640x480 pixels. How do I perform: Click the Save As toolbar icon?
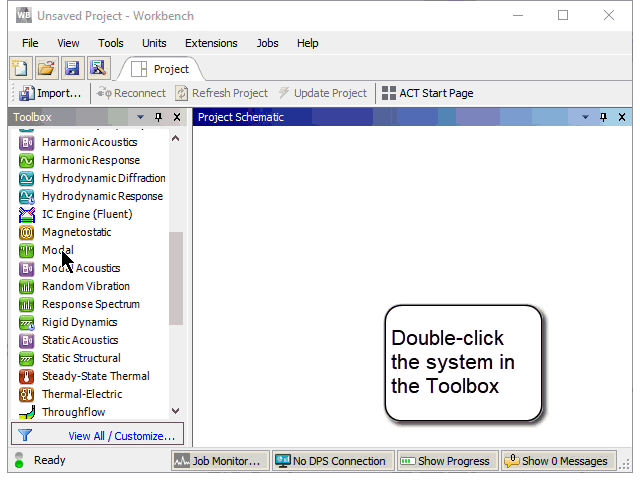(97, 68)
